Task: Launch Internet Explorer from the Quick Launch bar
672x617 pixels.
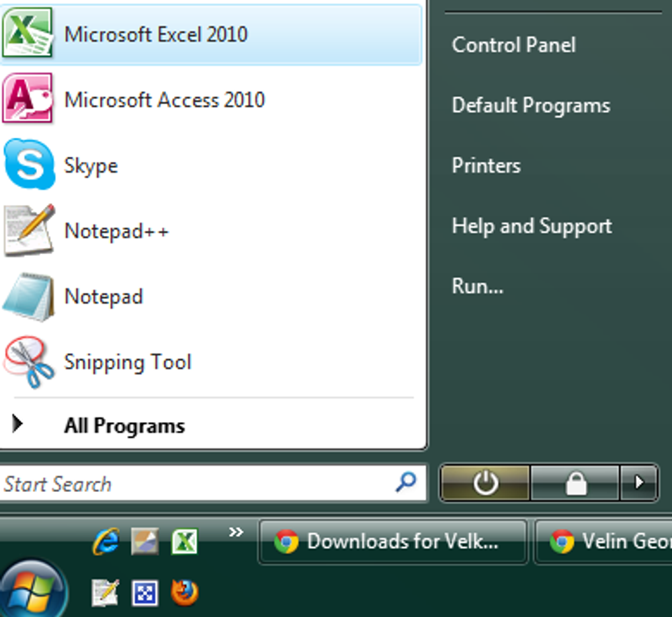Action: pyautogui.click(x=106, y=541)
